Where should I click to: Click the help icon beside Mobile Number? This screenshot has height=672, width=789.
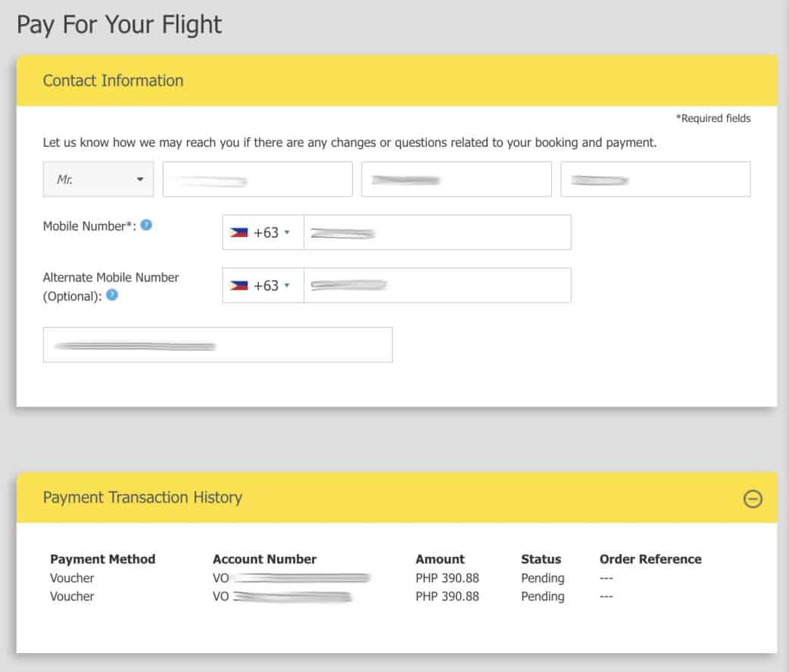click(147, 225)
